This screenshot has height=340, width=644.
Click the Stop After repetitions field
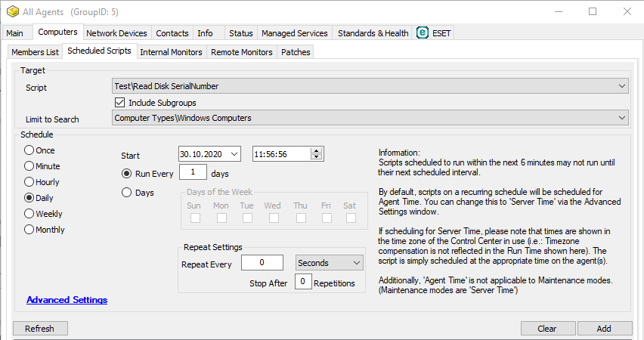(x=302, y=282)
